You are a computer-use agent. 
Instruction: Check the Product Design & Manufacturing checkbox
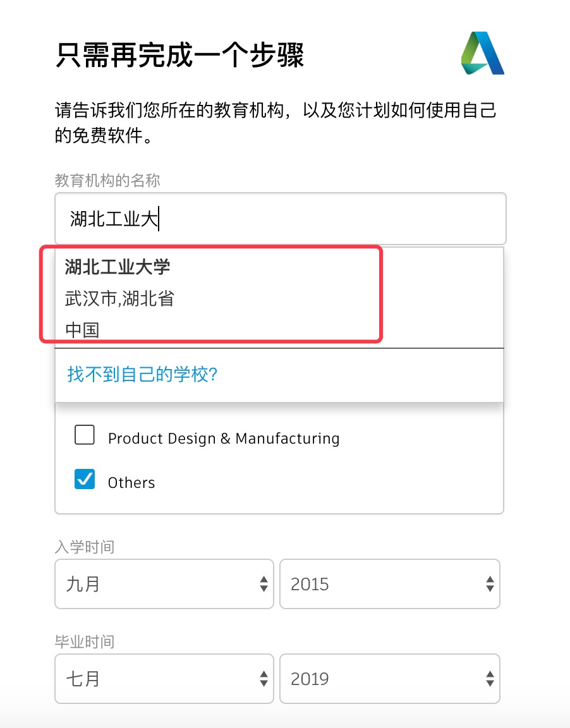tap(85, 435)
